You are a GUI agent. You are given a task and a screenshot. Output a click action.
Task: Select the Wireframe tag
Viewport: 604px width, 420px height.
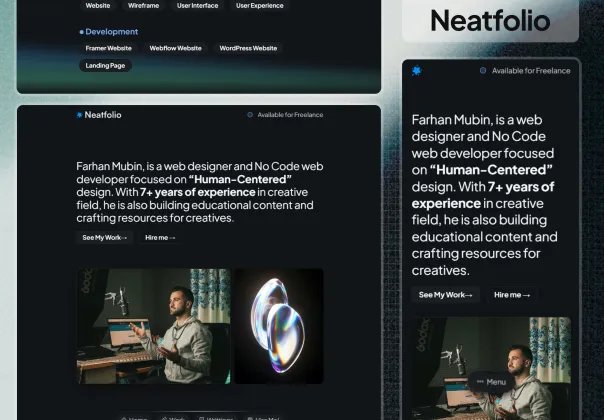click(x=143, y=5)
